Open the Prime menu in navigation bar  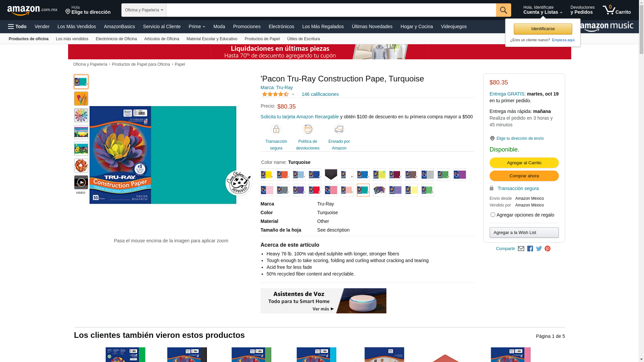pyautogui.click(x=197, y=26)
